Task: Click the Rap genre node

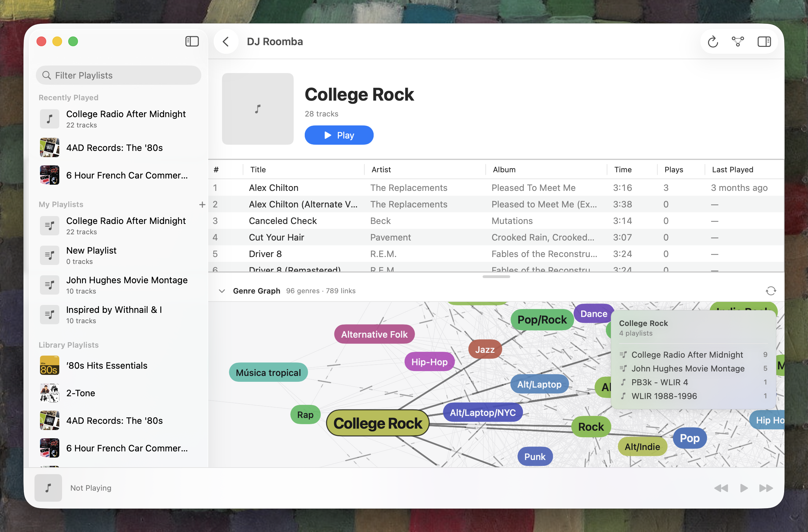Action: pyautogui.click(x=305, y=415)
